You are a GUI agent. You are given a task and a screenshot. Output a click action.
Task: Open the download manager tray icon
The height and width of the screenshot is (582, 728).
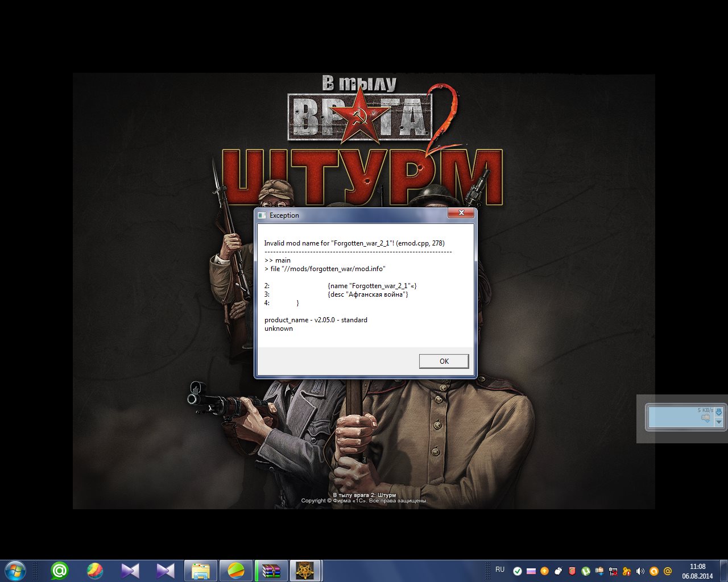599,571
